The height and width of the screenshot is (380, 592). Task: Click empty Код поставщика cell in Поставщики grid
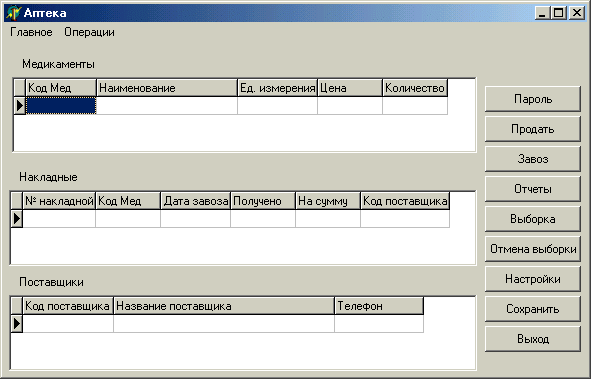click(68, 324)
